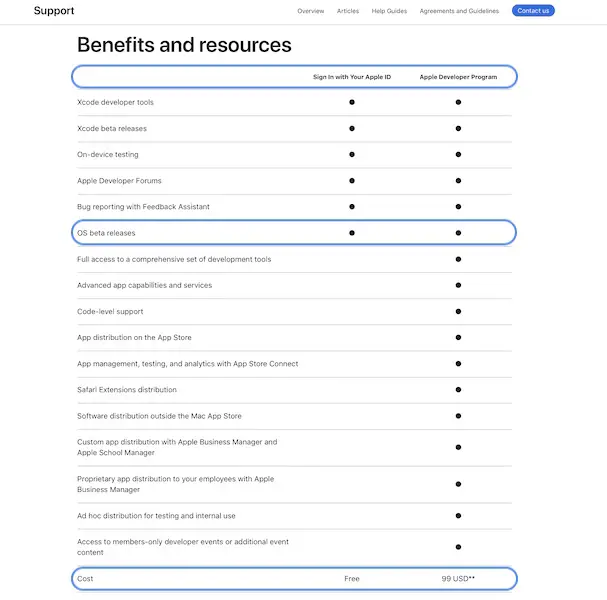Click Apple Developer Forums dot under Developer Program column
Image resolution: width=607 pixels, height=600 pixels.
tap(458, 181)
